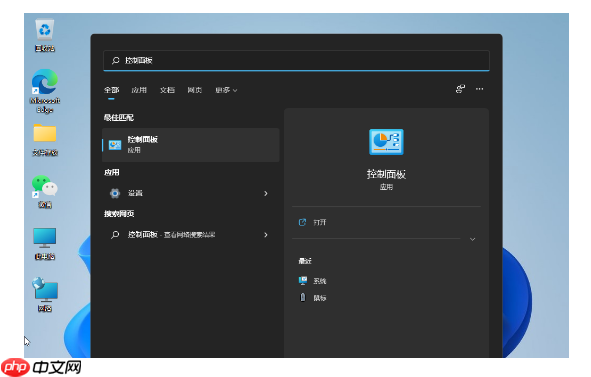Image resolution: width=591 pixels, height=377 pixels.
Task: Expand the 更多 dropdown filter
Action: pos(226,90)
